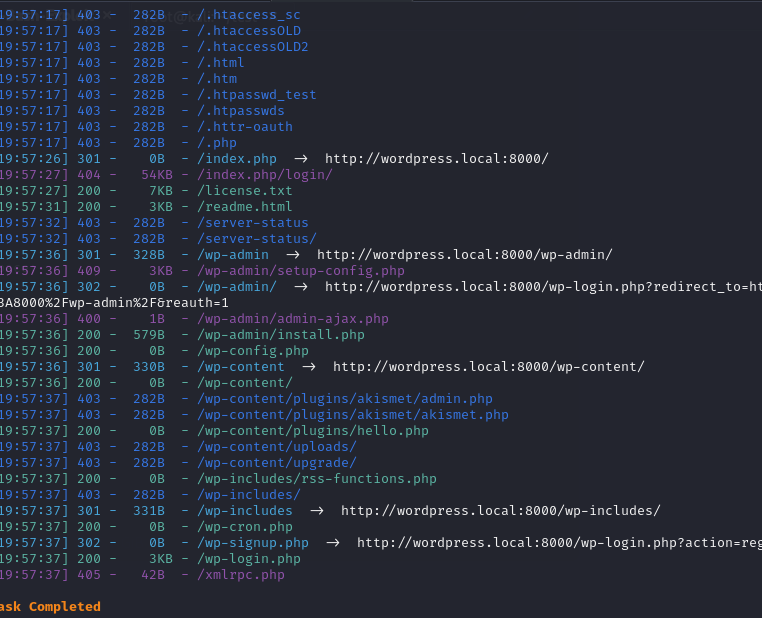
Task: Select the 331B size value
Action: (149, 512)
